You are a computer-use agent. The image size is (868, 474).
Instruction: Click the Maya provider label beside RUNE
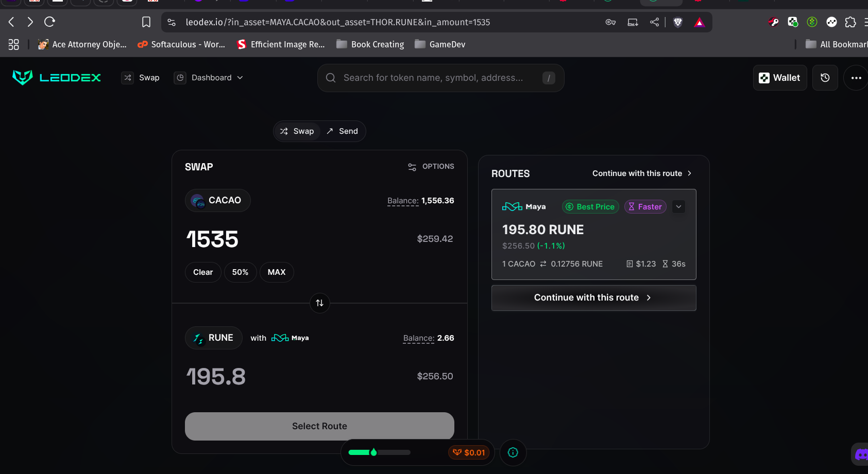tap(291, 338)
